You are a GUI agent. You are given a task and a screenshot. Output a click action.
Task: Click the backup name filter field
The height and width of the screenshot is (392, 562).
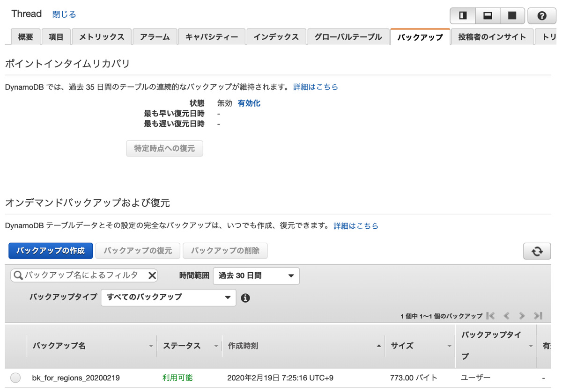click(x=80, y=276)
